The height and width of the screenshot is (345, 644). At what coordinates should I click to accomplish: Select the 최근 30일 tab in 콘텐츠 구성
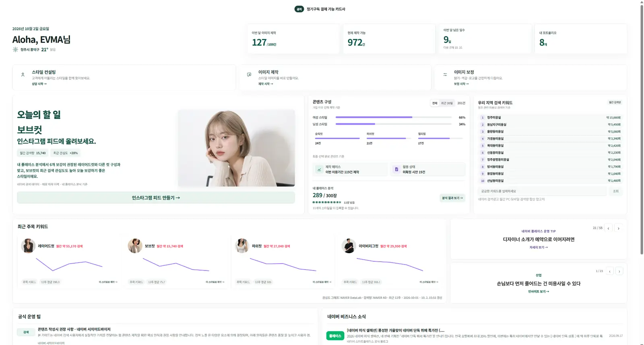[447, 103]
